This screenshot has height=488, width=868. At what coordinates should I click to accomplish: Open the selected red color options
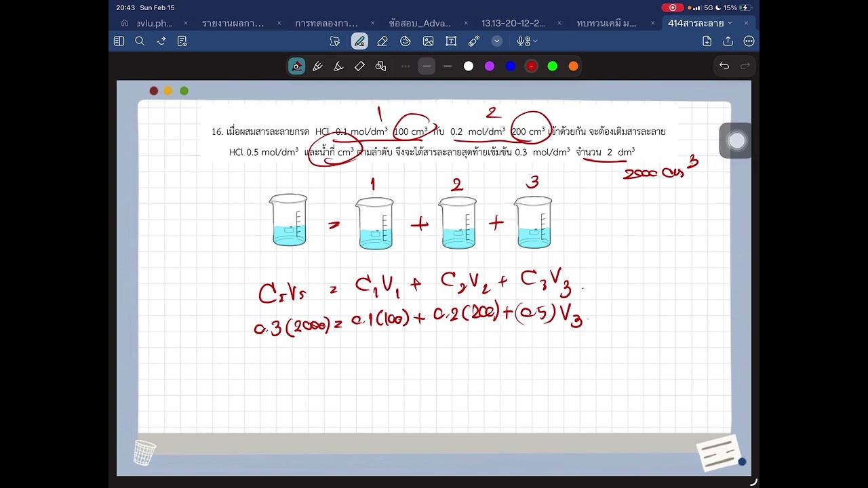[x=532, y=66]
